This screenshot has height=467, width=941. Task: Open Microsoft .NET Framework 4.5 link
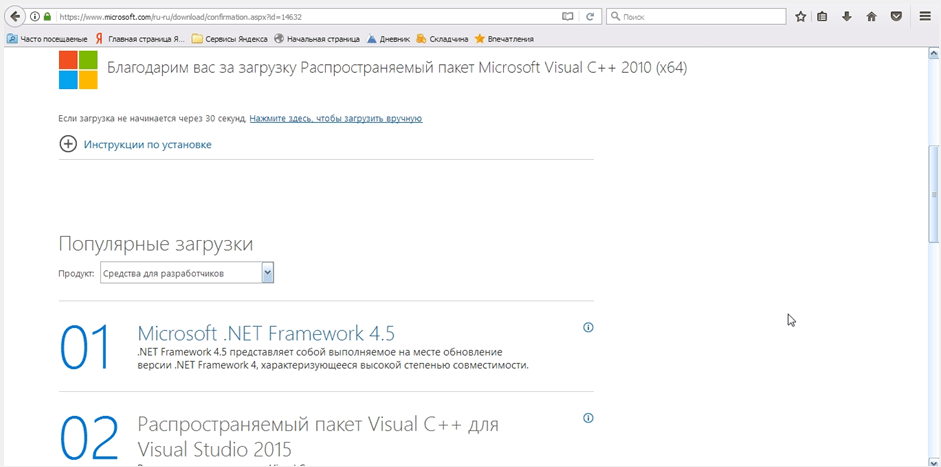(x=265, y=333)
